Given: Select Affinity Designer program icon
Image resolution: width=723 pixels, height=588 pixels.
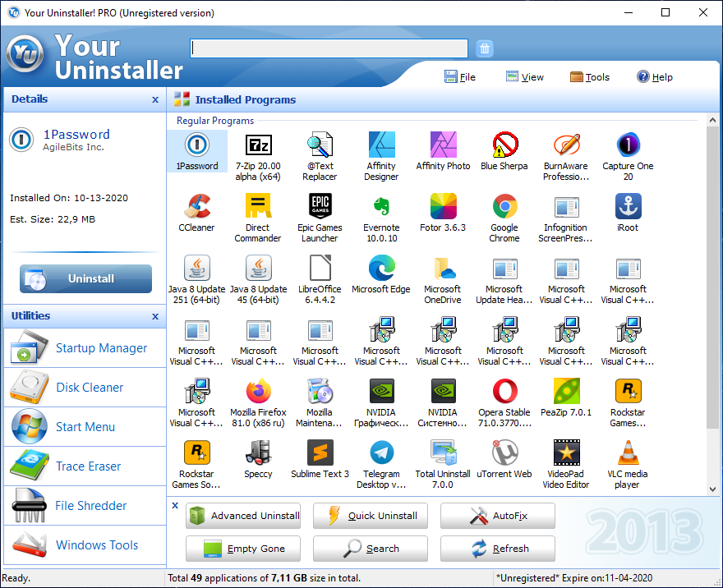Looking at the screenshot, I should point(381,145).
